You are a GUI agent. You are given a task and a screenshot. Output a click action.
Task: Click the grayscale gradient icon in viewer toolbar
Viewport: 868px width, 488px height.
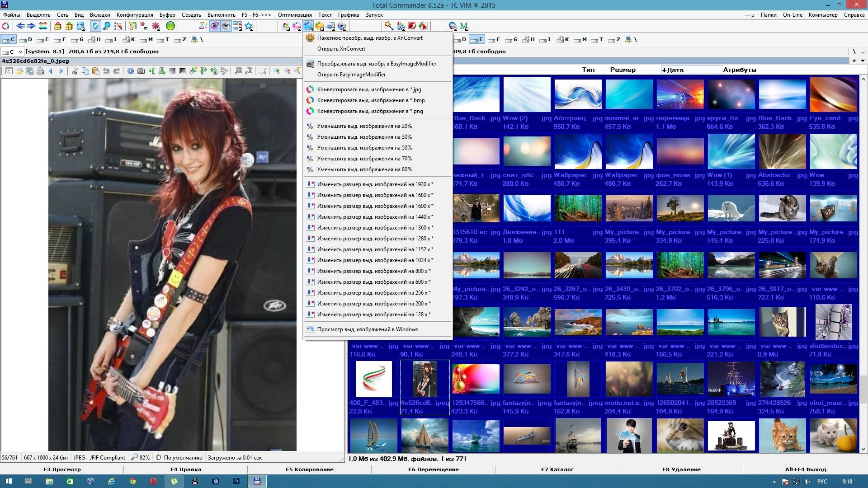[172, 71]
